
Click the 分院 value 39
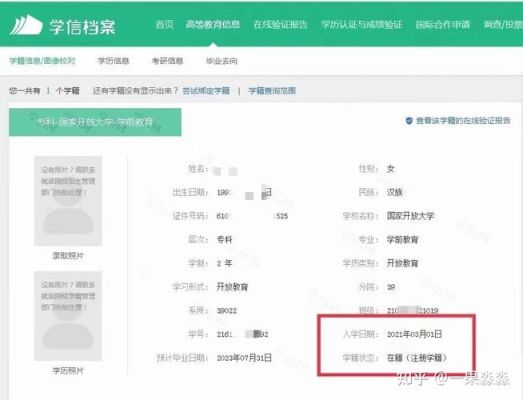pyautogui.click(x=391, y=287)
